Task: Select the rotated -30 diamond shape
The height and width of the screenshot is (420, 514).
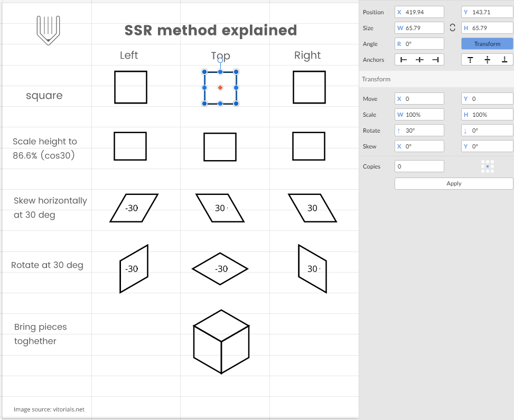Action: 220,269
